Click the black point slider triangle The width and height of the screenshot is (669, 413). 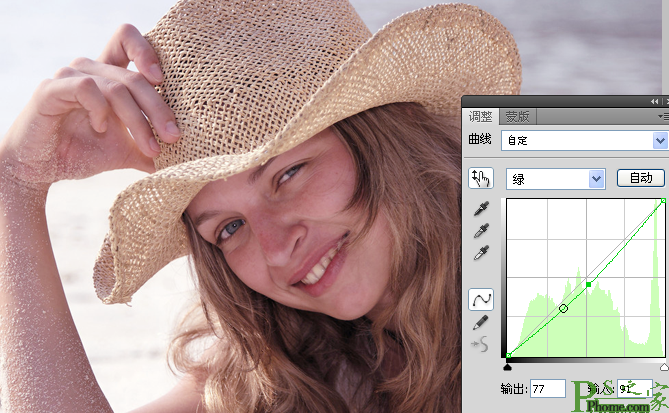(507, 367)
